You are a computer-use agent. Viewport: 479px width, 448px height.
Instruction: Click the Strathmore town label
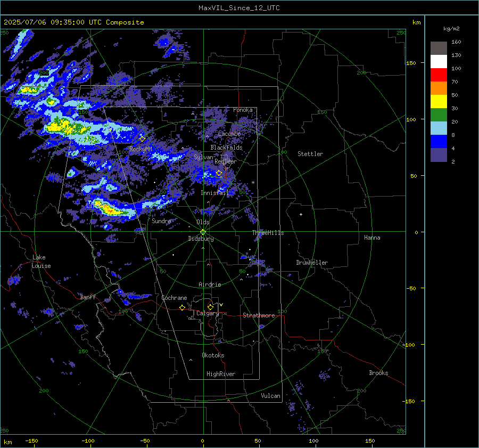(259, 315)
